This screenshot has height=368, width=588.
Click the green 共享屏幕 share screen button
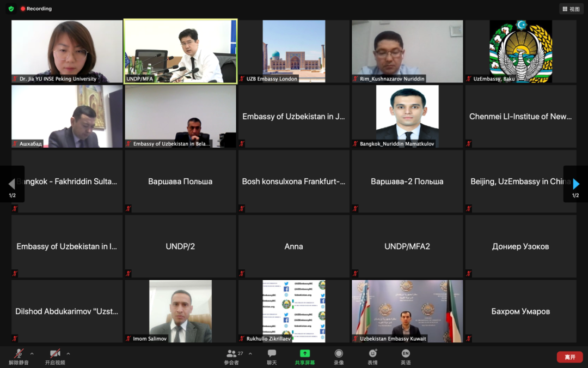click(x=305, y=357)
